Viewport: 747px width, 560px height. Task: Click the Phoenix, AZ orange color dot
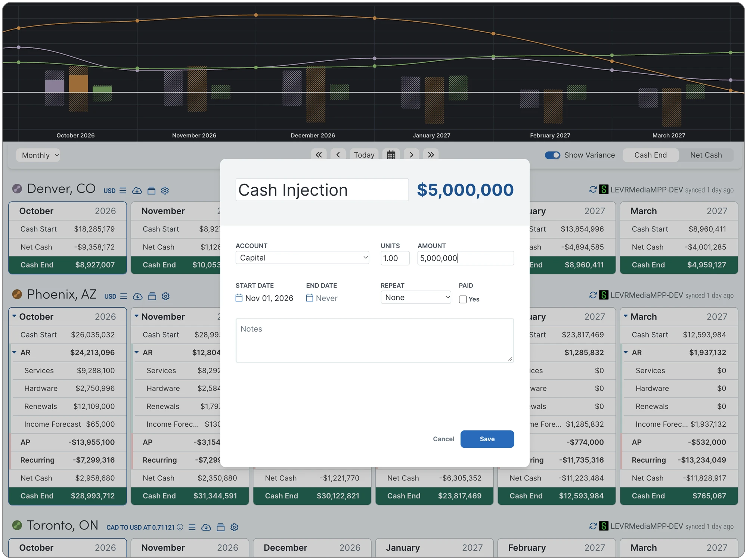tap(17, 295)
